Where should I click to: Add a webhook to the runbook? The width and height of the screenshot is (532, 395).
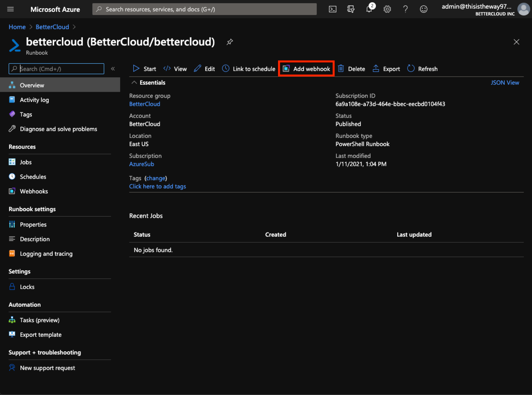click(306, 68)
